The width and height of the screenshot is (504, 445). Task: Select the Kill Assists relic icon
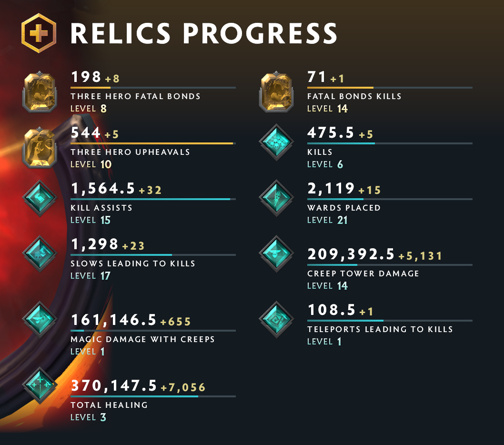(x=40, y=198)
